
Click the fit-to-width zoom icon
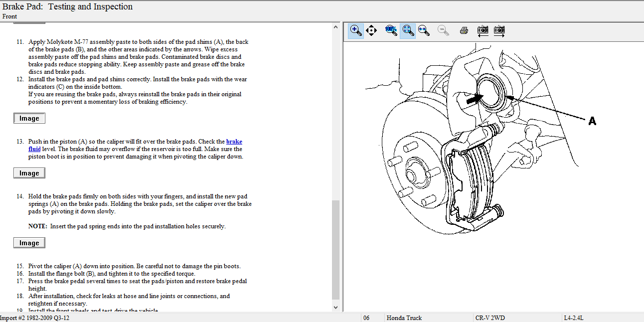point(424,30)
